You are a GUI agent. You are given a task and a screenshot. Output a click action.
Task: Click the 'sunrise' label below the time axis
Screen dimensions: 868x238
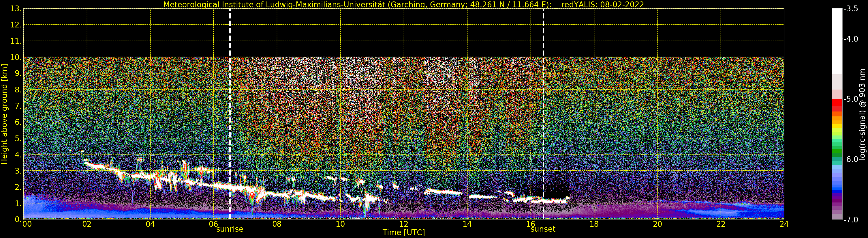pyautogui.click(x=230, y=229)
